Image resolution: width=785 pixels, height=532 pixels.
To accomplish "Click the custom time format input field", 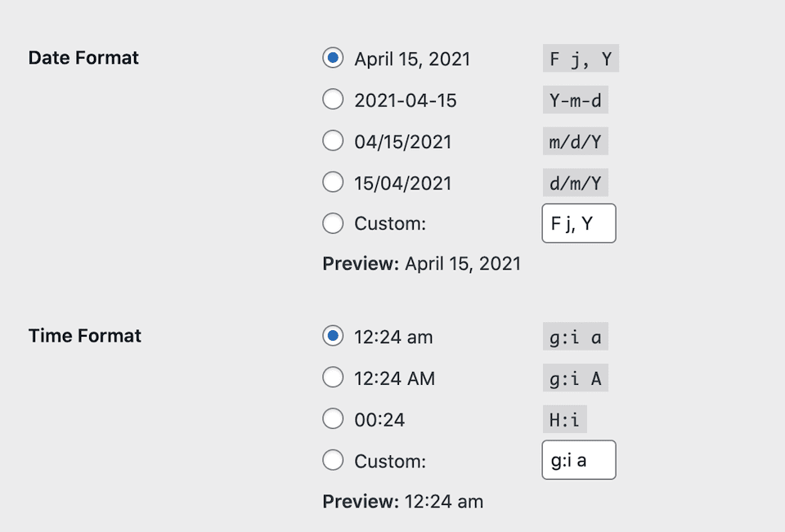I will (x=578, y=459).
